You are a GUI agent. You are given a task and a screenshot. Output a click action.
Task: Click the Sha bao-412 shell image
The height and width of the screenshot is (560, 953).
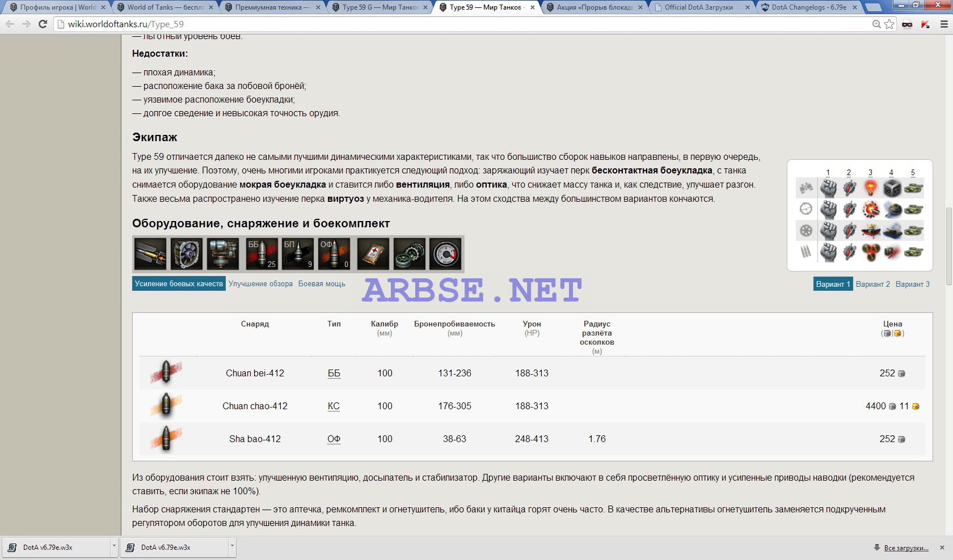(166, 439)
